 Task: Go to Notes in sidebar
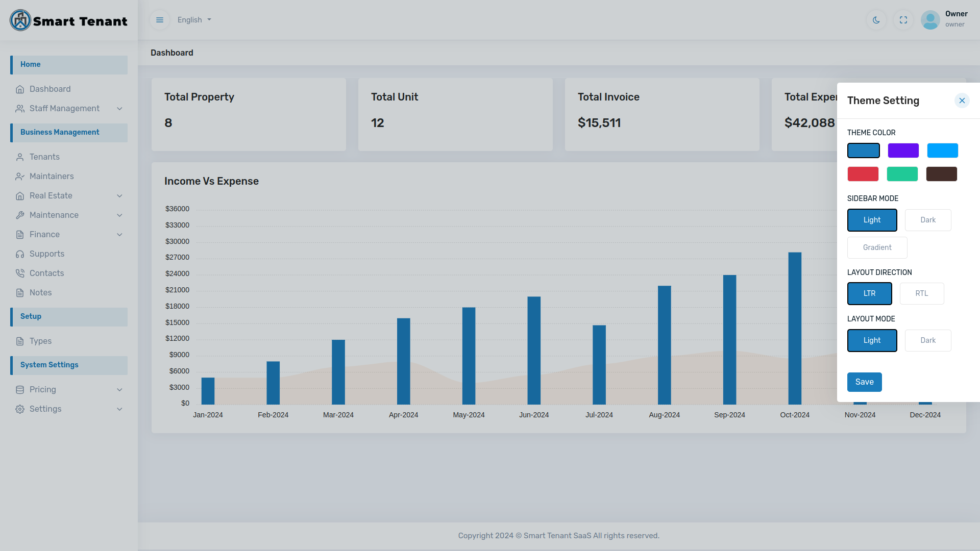(x=40, y=293)
